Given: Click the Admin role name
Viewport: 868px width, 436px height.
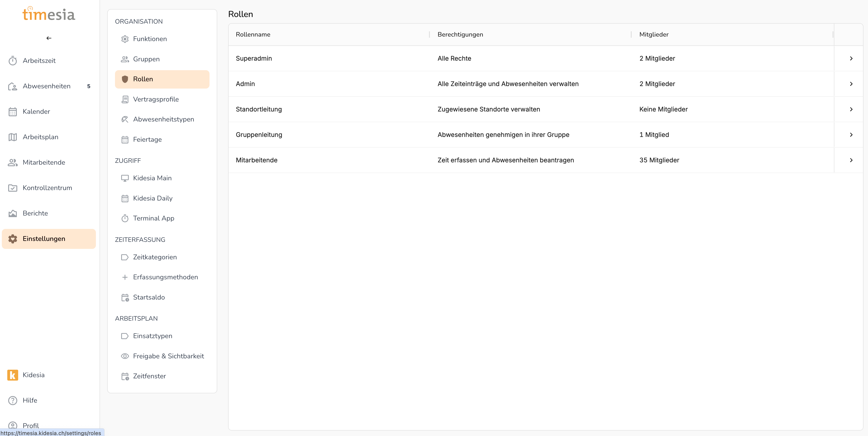Looking at the screenshot, I should tap(245, 84).
